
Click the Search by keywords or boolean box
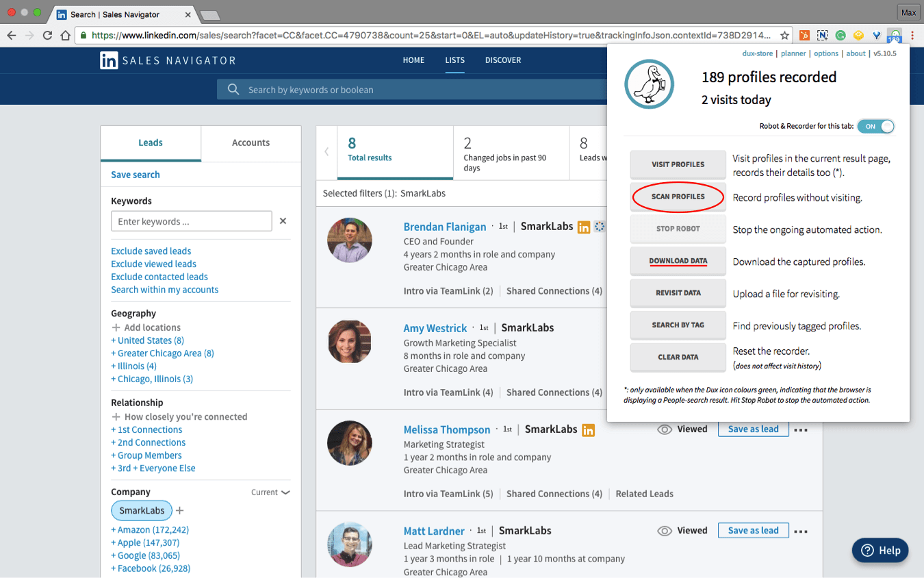[x=411, y=90]
